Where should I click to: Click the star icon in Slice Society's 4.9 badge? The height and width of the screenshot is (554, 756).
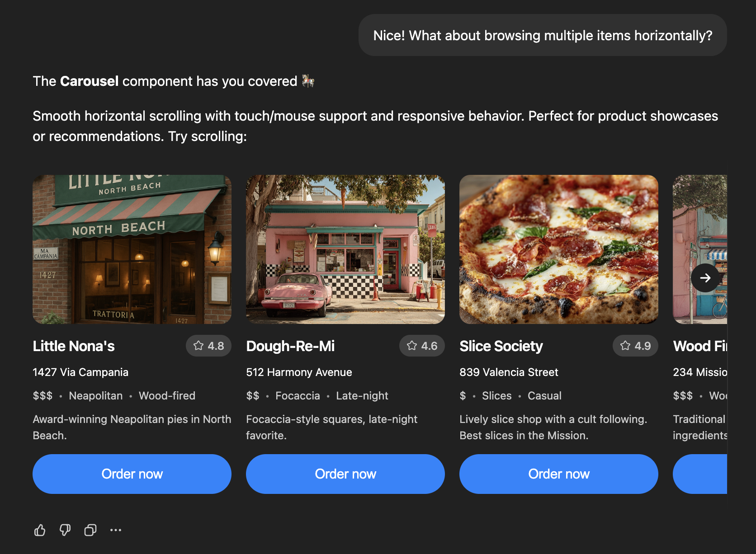point(625,346)
